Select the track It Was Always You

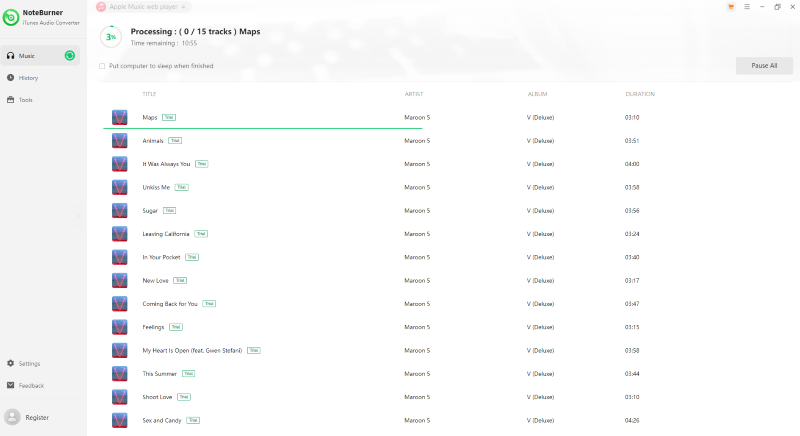(x=166, y=164)
